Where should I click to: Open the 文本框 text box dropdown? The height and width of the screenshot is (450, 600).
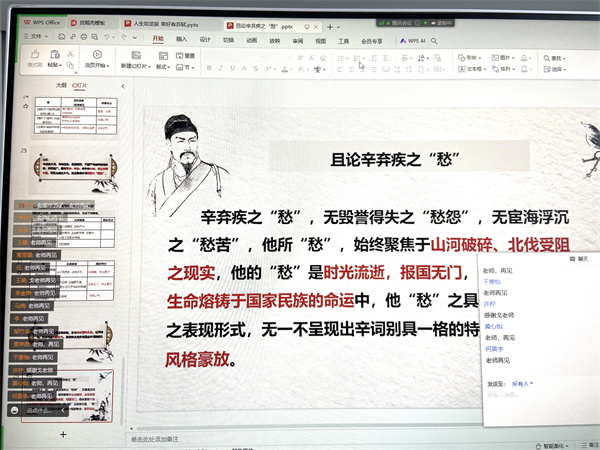point(472,69)
